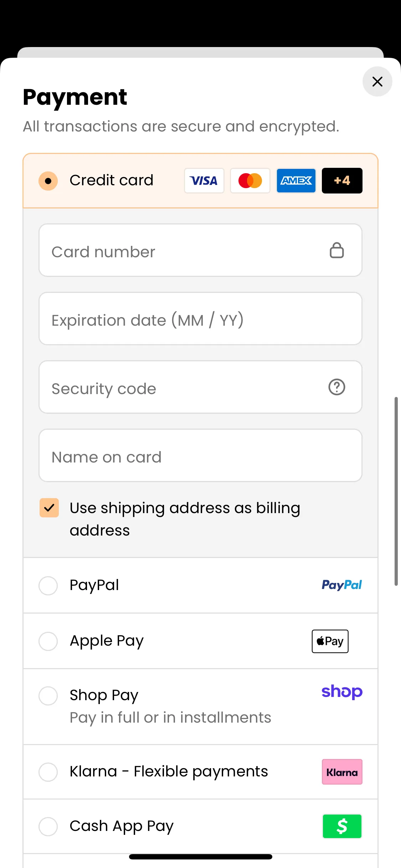Click the Name on card field
The image size is (401, 868).
tap(200, 455)
